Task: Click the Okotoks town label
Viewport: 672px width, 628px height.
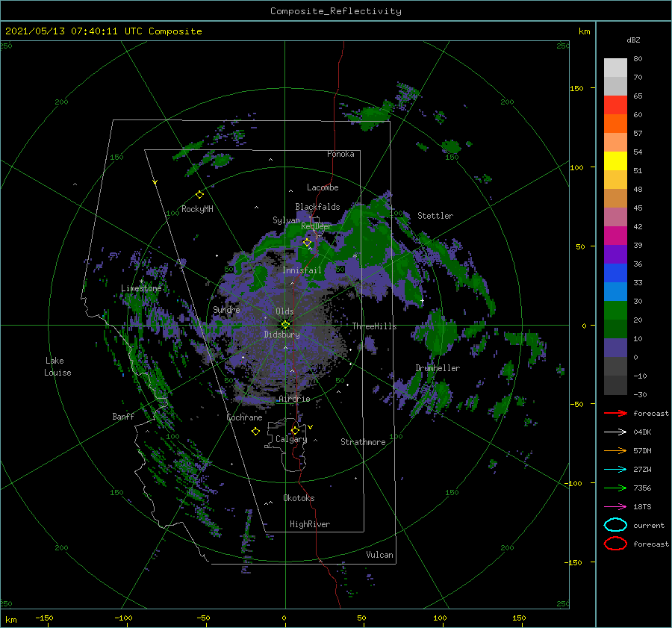Action: click(299, 498)
